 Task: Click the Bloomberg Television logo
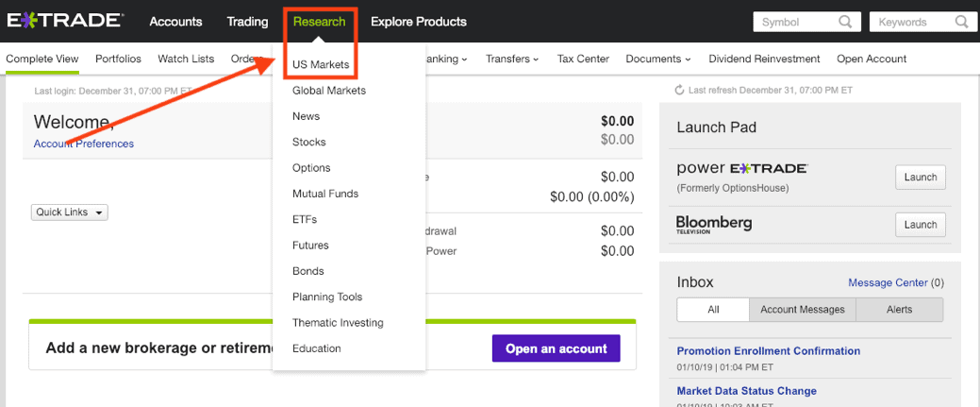coord(714,225)
